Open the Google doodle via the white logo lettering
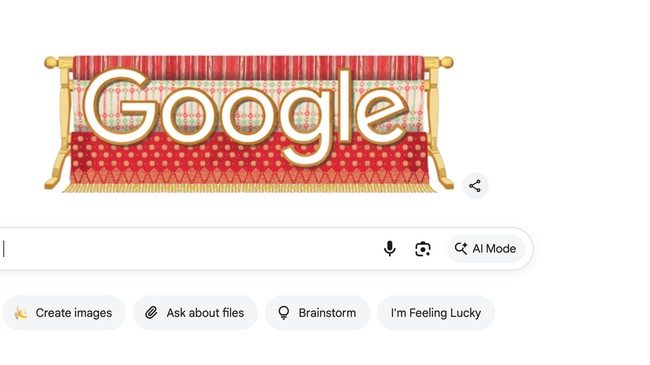The width and height of the screenshot is (650, 365). click(245, 114)
